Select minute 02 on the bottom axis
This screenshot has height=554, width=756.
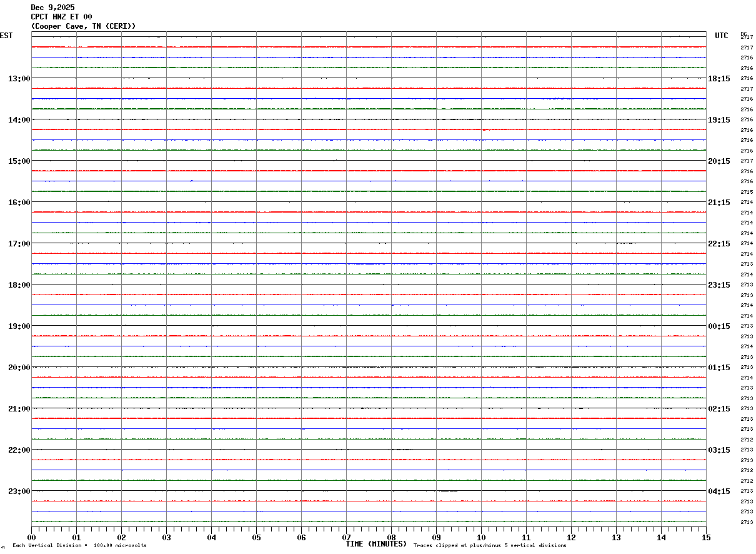tap(122, 537)
